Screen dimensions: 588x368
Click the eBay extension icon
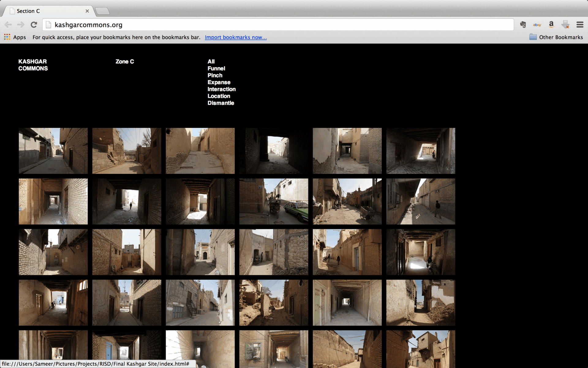537,25
